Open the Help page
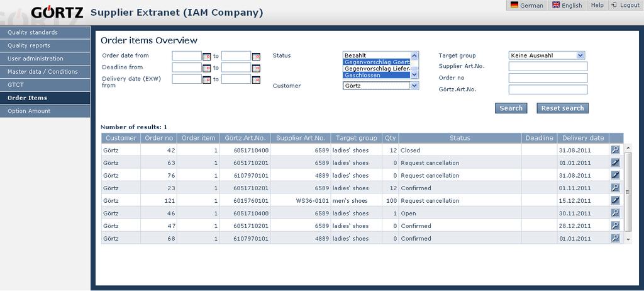 coord(597,5)
